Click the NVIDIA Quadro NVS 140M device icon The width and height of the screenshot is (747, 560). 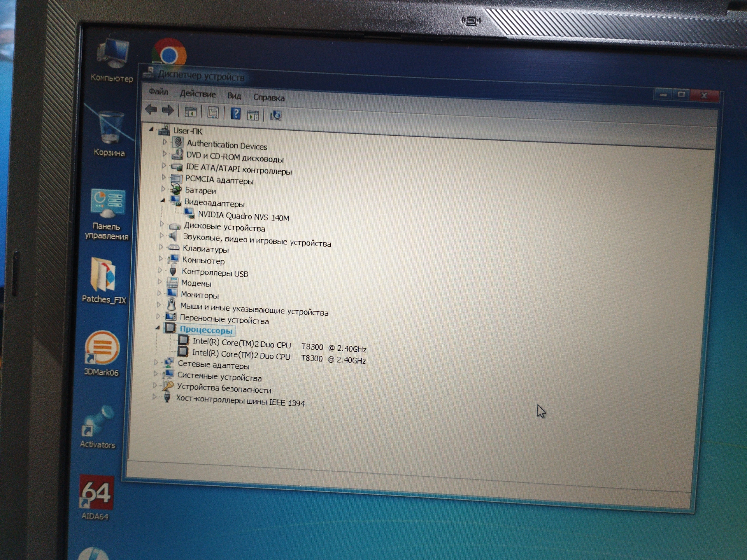coord(189,213)
